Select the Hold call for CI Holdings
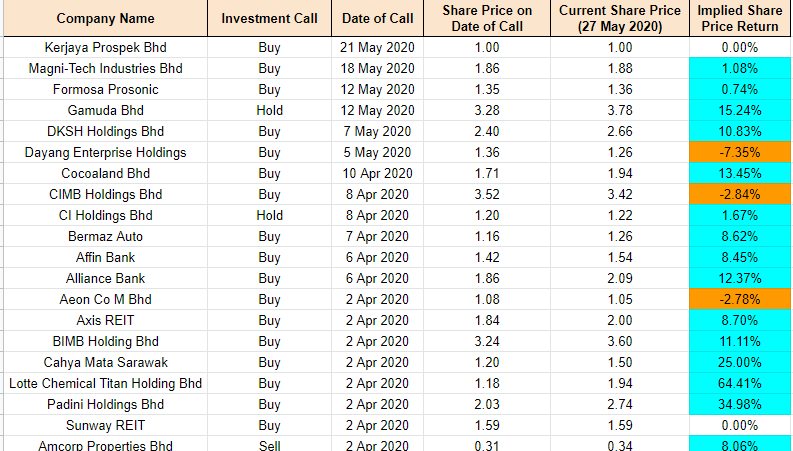The image size is (793, 451). pos(269,215)
